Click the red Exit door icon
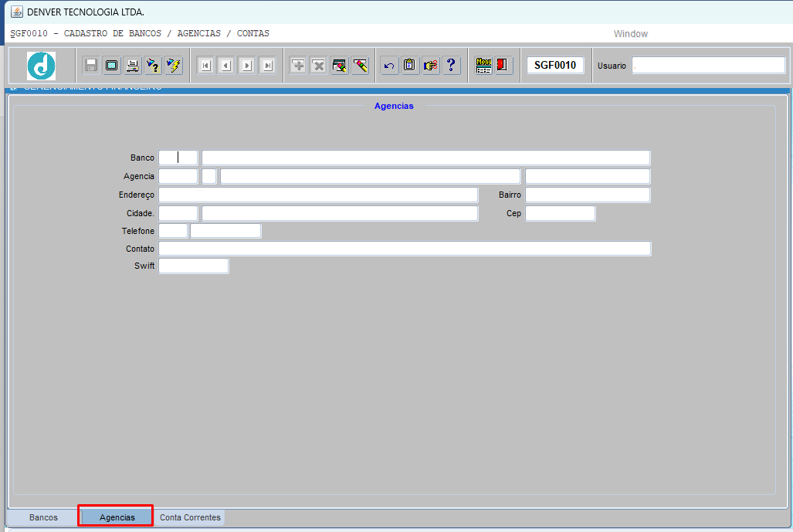Viewport: 793px width, 532px height. pyautogui.click(x=503, y=66)
